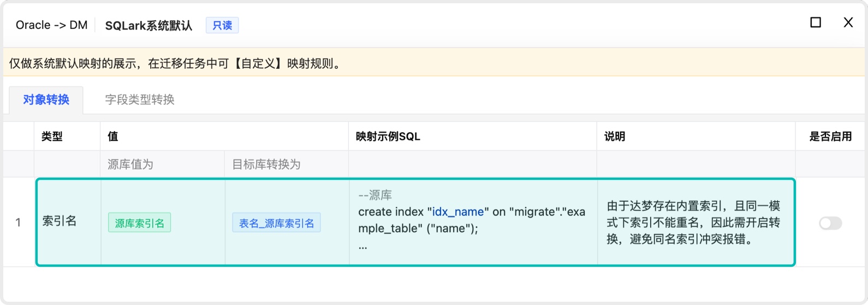Click the 由于达梦存在内置索引 description text
This screenshot has width=868, height=305.
coord(693,222)
